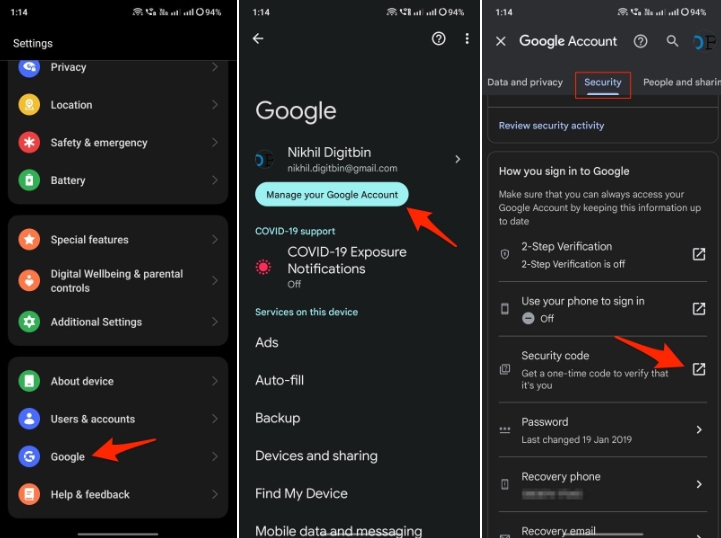Expand Battery row chevron
721x538 pixels.
[x=215, y=180]
